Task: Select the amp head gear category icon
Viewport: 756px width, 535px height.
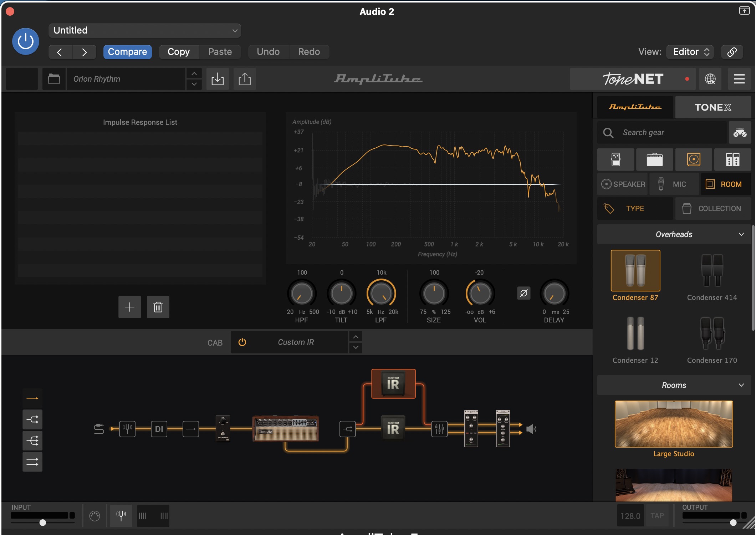Action: tap(654, 159)
